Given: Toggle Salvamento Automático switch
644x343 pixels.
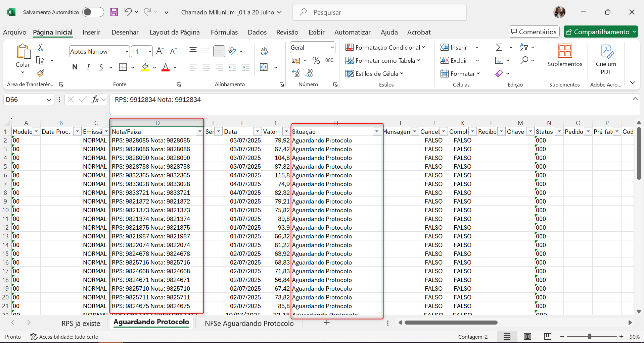Looking at the screenshot, I should click(x=93, y=12).
